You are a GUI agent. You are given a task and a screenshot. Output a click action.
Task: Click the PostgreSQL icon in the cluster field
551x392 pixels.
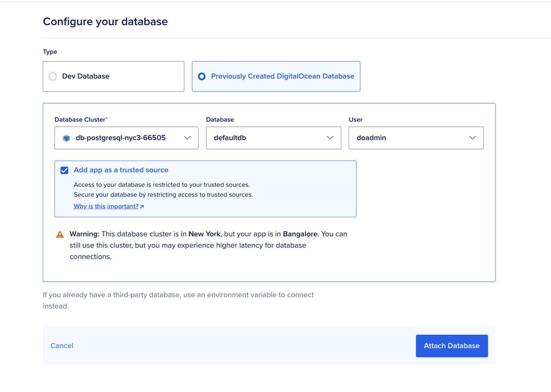pyautogui.click(x=66, y=138)
